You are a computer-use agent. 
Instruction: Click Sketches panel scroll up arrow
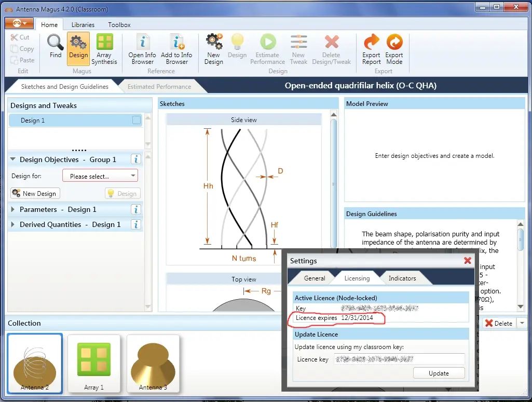coord(334,114)
